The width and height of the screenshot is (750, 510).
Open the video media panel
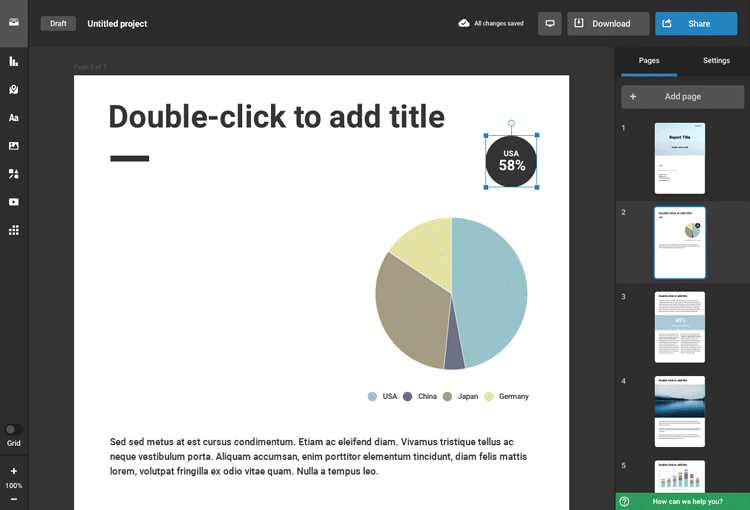14,201
